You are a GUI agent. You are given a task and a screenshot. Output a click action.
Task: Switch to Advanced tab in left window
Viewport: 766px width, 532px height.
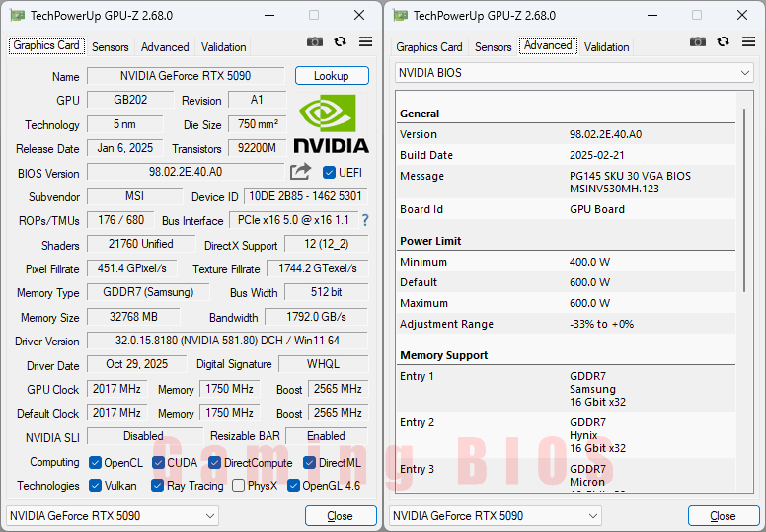pos(165,47)
